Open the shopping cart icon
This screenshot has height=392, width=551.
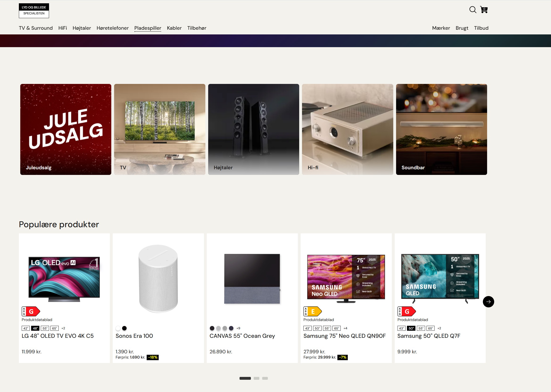(x=484, y=10)
